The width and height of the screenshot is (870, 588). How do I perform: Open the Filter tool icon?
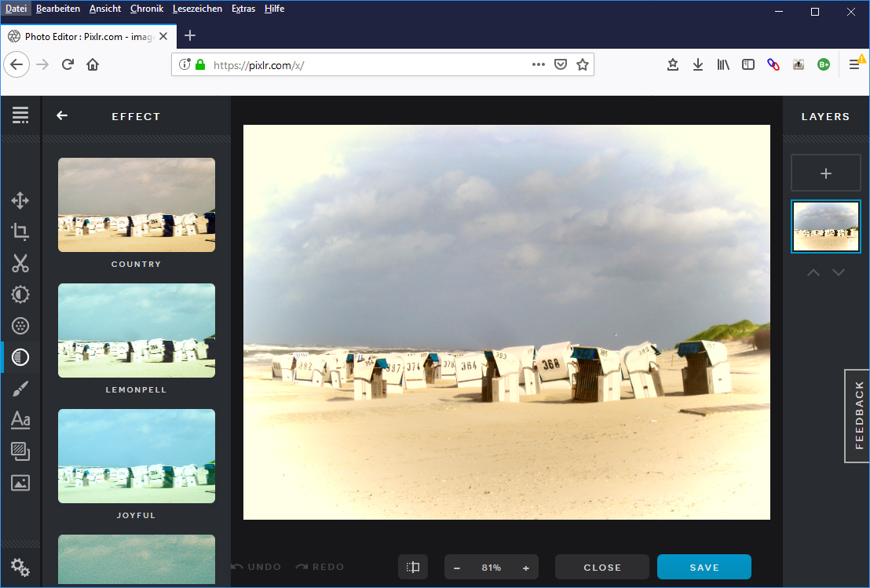tap(20, 326)
